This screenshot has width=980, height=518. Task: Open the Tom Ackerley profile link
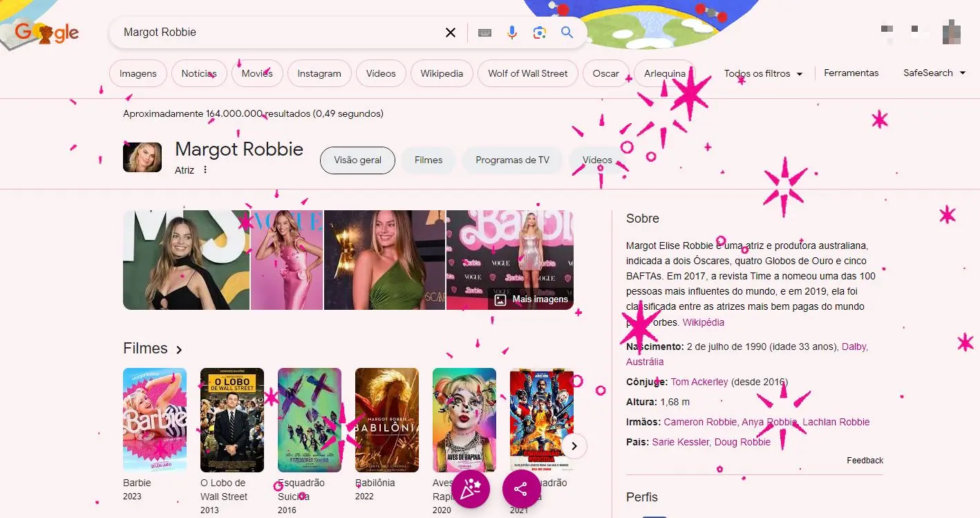[700, 381]
